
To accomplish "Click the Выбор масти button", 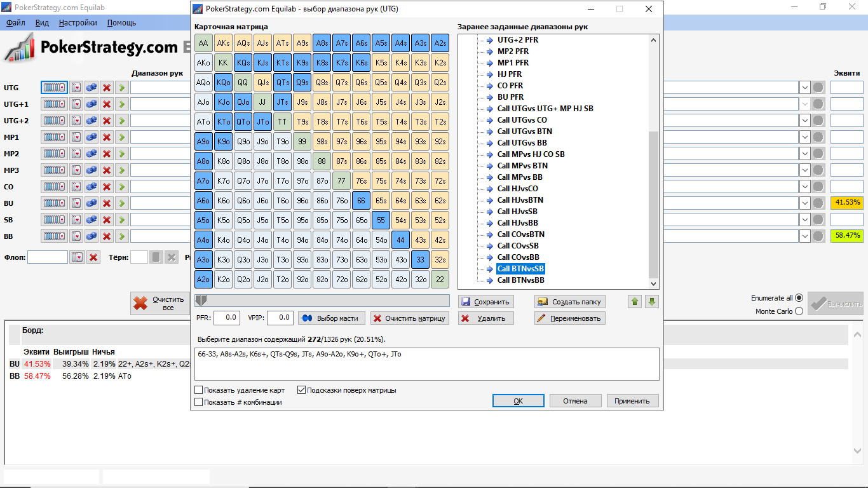I will click(x=331, y=318).
